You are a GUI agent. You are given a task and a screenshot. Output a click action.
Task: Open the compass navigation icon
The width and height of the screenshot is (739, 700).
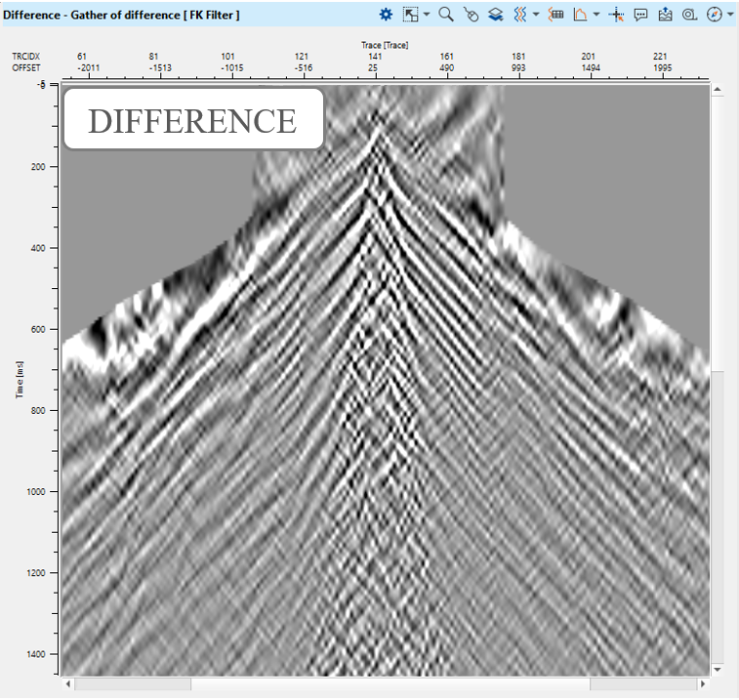point(714,15)
